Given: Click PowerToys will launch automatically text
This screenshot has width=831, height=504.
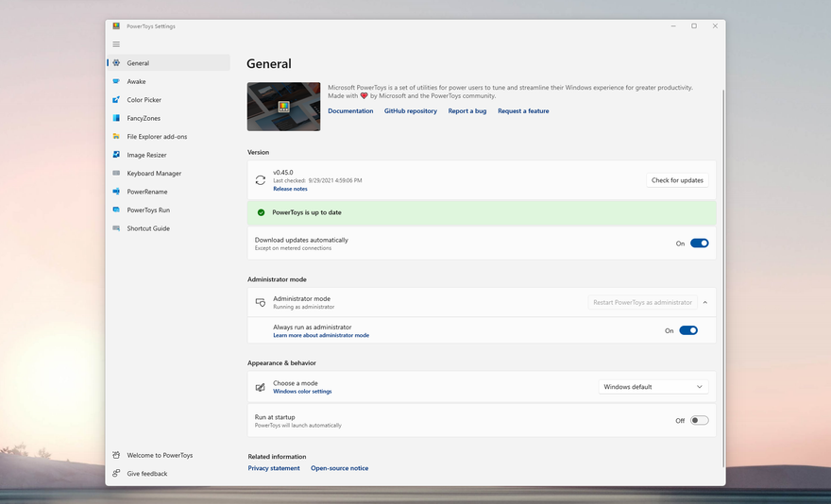Looking at the screenshot, I should point(297,425).
